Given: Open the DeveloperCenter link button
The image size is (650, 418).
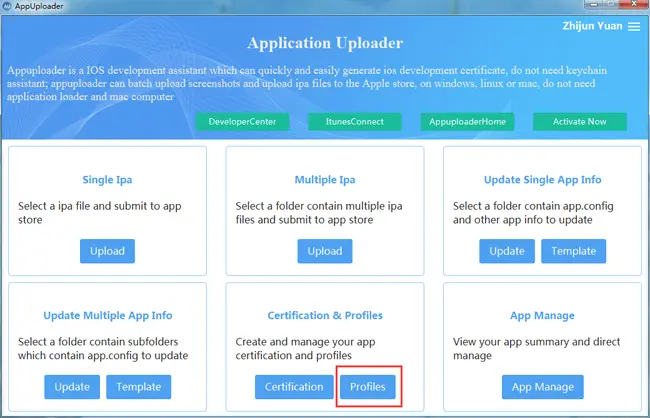Looking at the screenshot, I should (242, 122).
